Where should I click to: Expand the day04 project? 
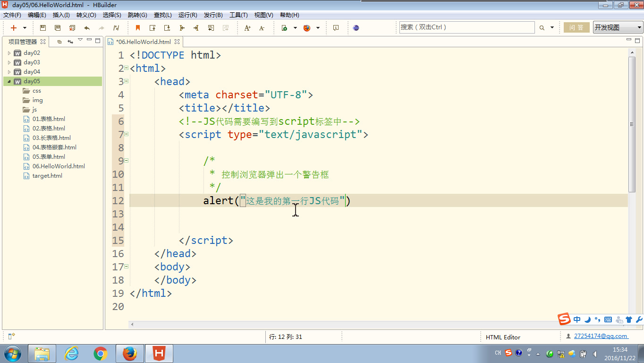pos(9,72)
